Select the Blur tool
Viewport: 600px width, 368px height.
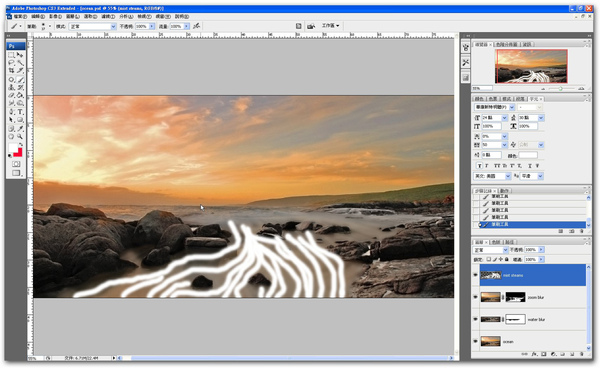point(11,103)
